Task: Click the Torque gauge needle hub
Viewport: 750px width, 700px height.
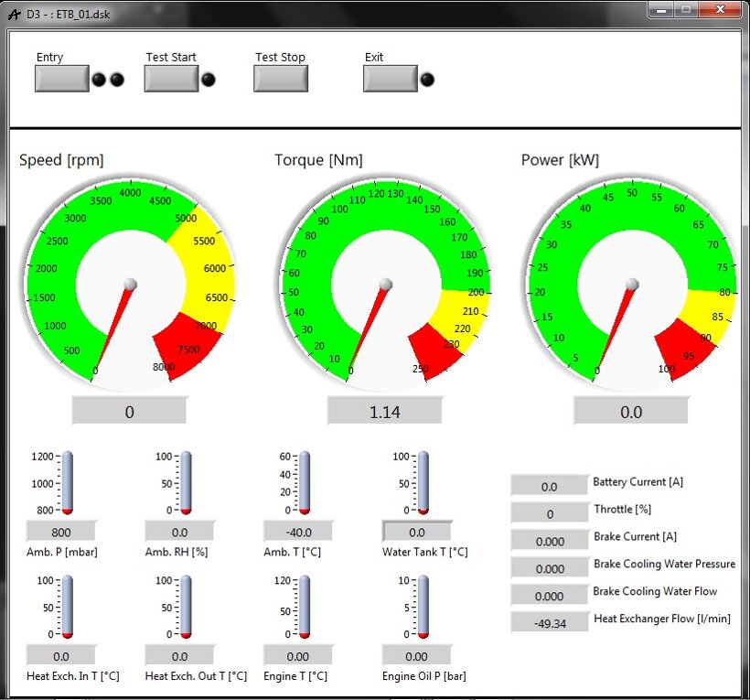Action: pos(386,284)
